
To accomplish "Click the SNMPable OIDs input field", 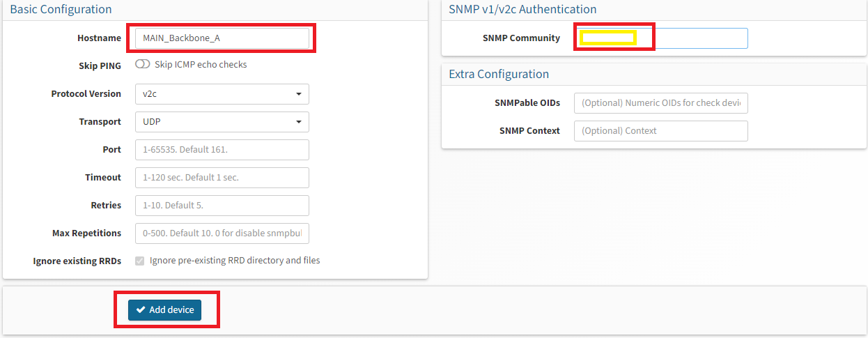I will pos(661,102).
